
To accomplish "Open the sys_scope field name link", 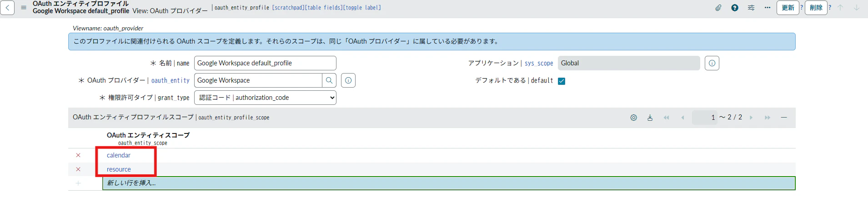I will [x=539, y=63].
